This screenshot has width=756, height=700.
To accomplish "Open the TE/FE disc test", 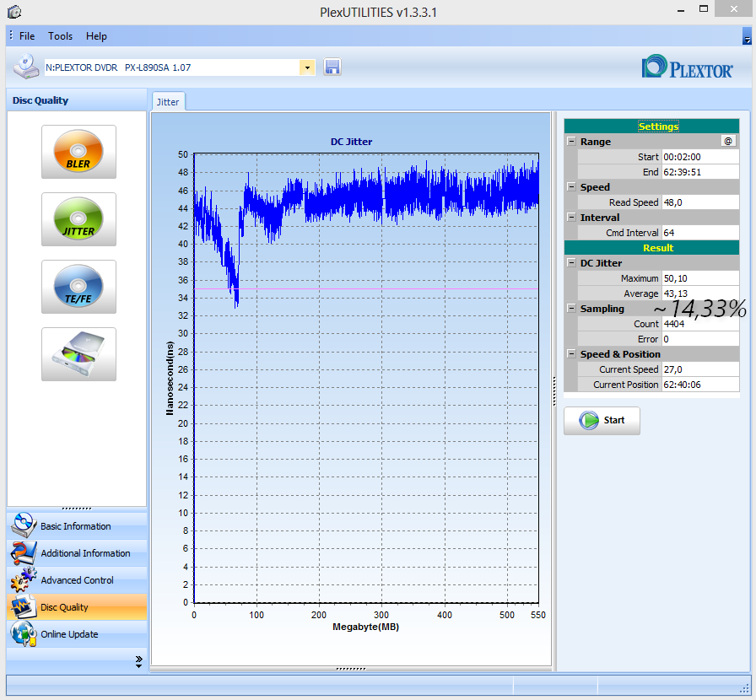I will click(78, 287).
